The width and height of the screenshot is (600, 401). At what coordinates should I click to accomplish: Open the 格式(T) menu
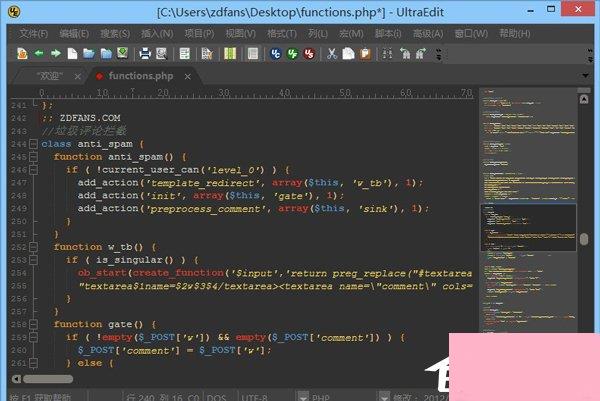[x=282, y=34]
